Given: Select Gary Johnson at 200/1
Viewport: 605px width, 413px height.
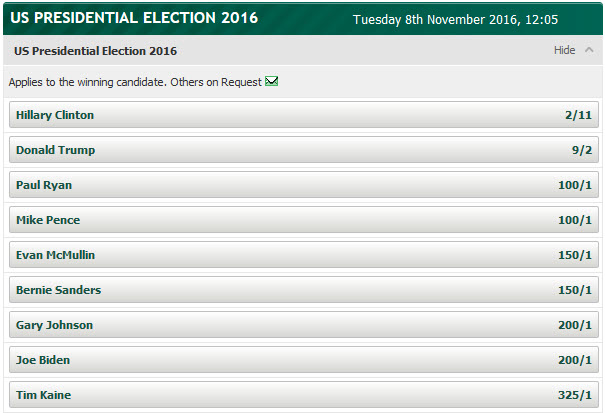Looking at the screenshot, I should point(304,325).
